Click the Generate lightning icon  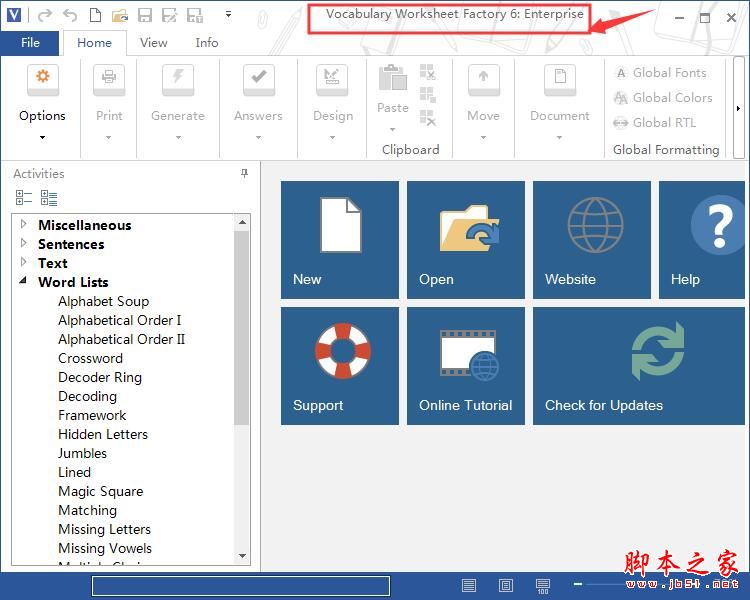(178, 79)
